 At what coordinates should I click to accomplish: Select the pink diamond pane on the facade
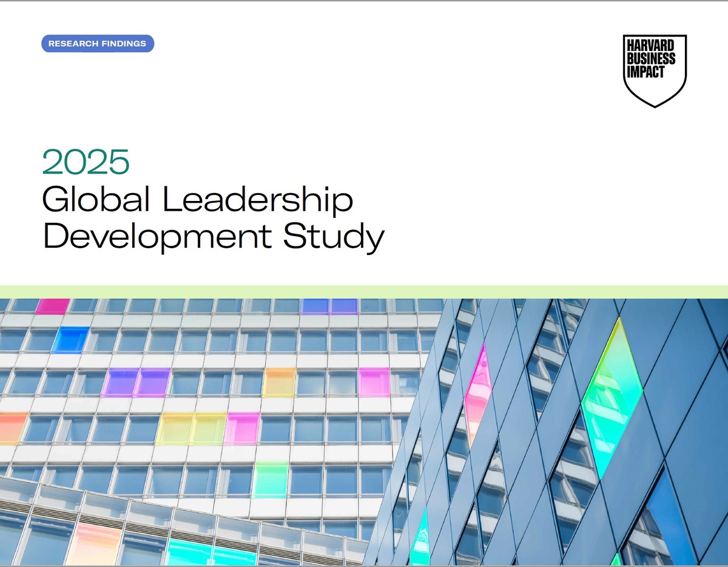pos(477,395)
